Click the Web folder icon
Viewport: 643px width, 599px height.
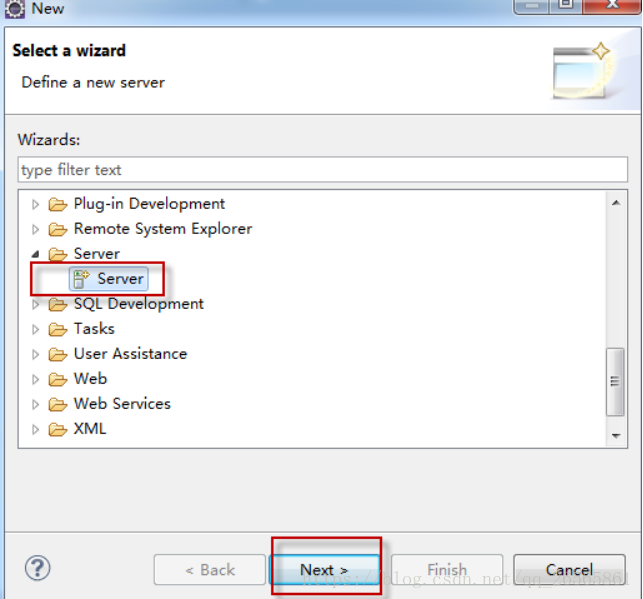point(57,379)
